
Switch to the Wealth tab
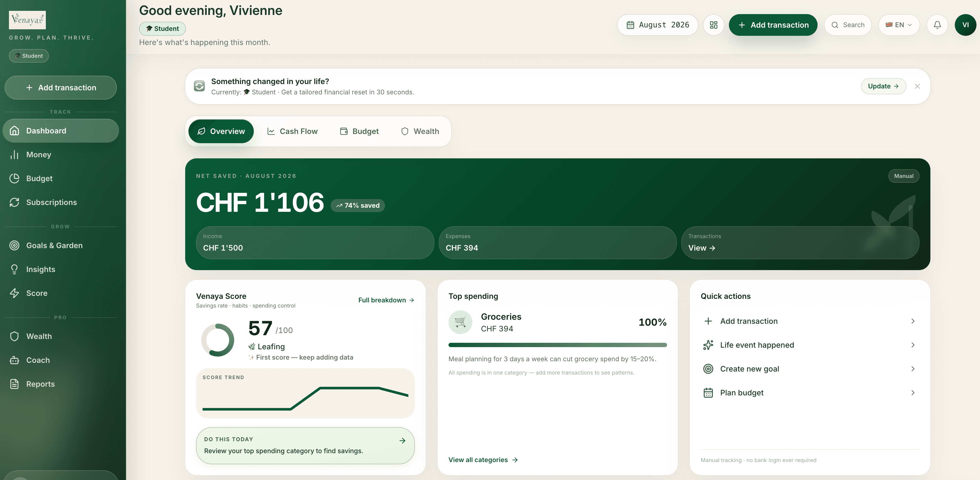tap(420, 131)
